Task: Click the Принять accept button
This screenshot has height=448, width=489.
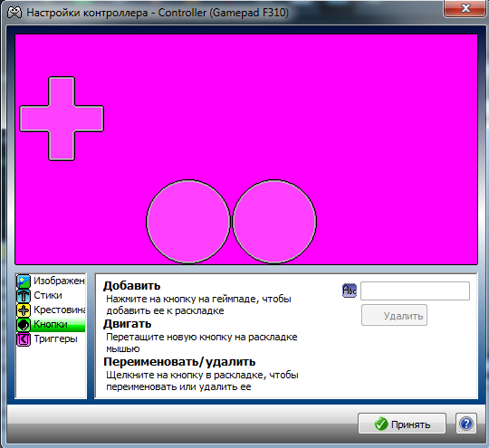Action: coord(402,424)
